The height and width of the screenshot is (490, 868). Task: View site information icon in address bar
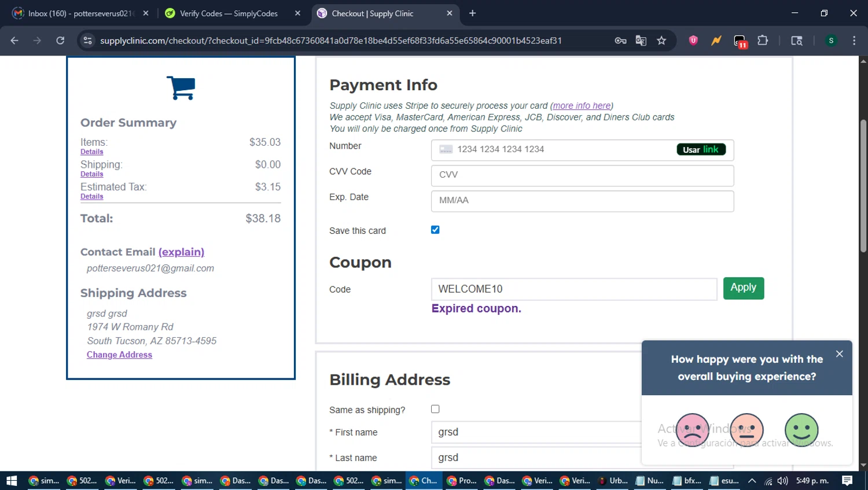[x=87, y=40]
